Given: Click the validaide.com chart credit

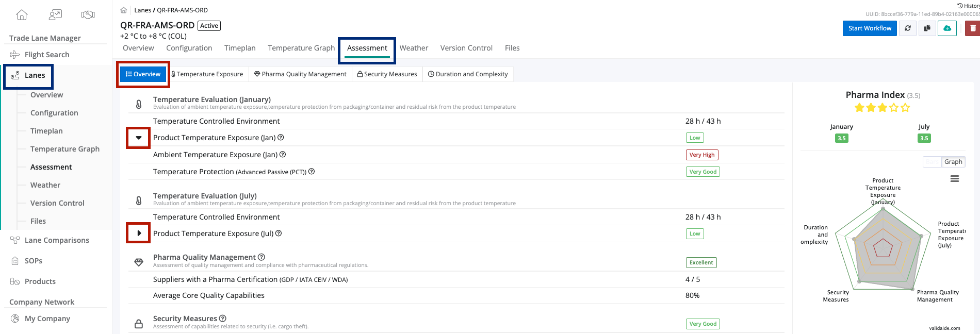Looking at the screenshot, I should click(945, 328).
